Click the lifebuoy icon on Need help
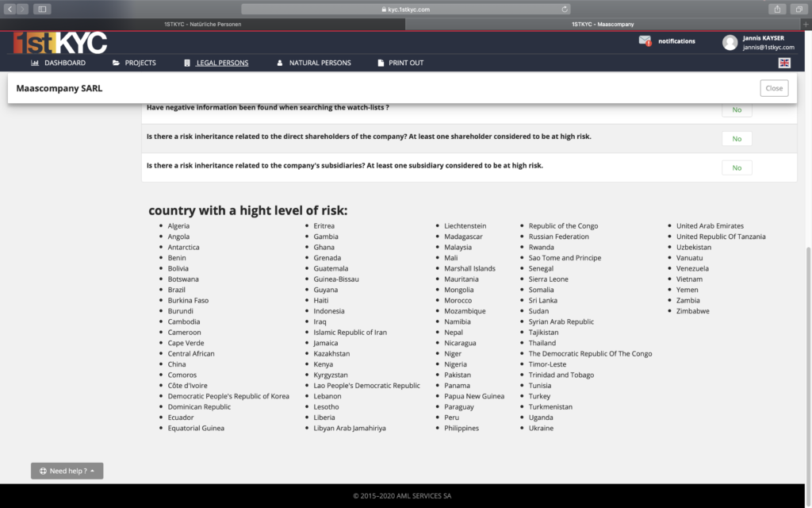 click(43, 471)
